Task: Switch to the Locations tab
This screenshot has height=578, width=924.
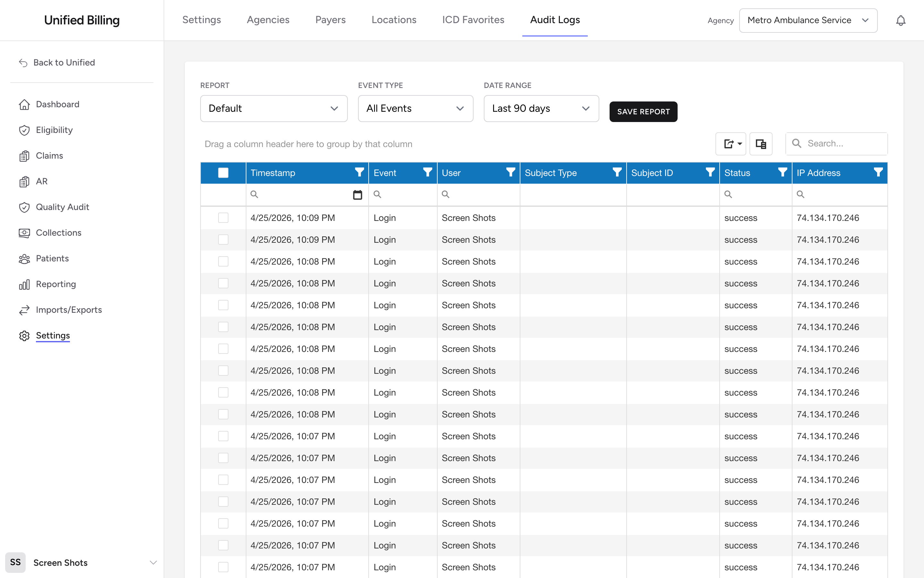Action: click(x=394, y=20)
